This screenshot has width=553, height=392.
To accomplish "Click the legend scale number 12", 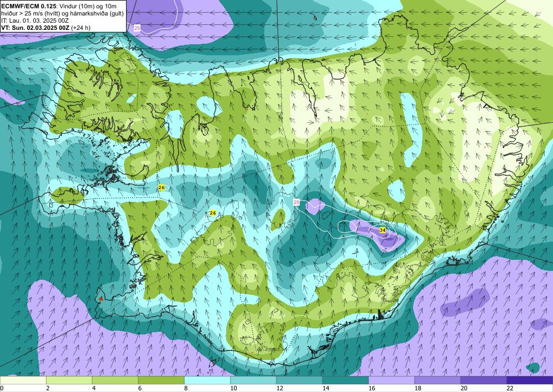I will point(279,388).
